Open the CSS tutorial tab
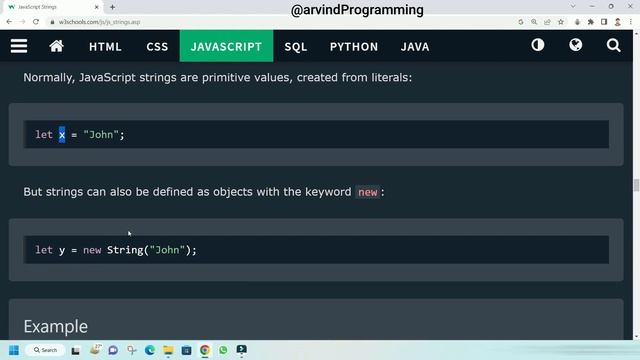 point(157,47)
